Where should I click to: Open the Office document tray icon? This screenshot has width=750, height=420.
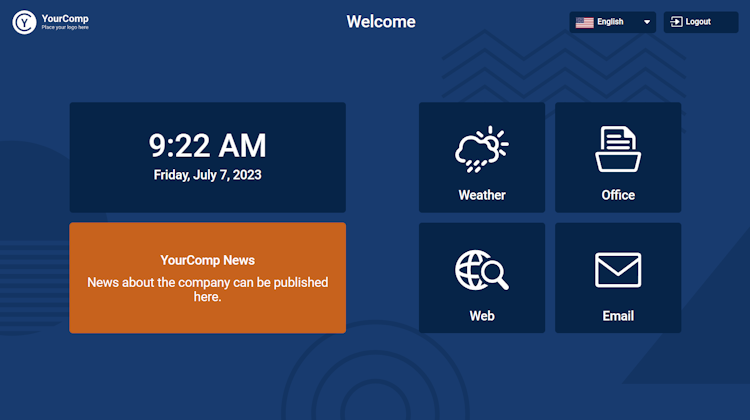click(618, 149)
